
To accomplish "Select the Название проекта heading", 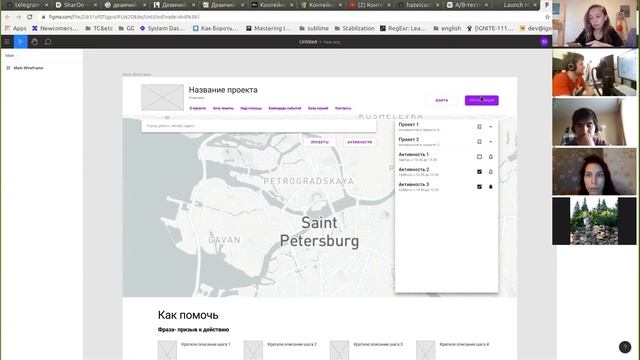I will click(x=223, y=90).
